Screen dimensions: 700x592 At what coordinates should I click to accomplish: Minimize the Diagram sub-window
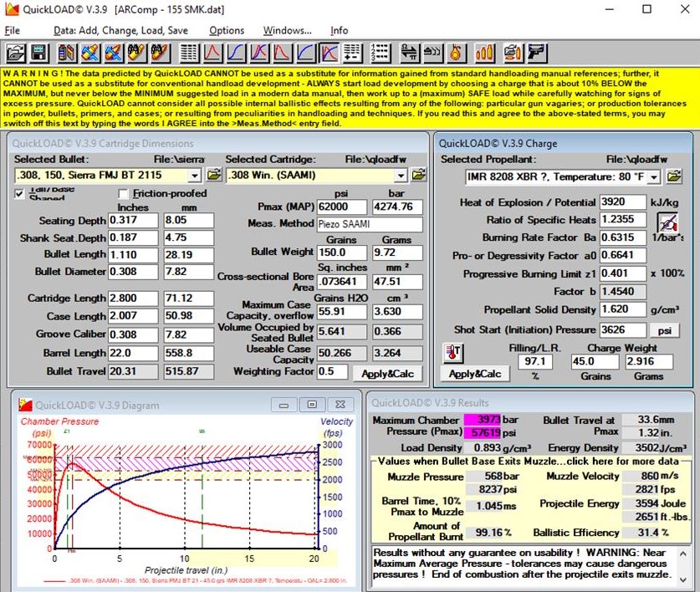coord(284,405)
